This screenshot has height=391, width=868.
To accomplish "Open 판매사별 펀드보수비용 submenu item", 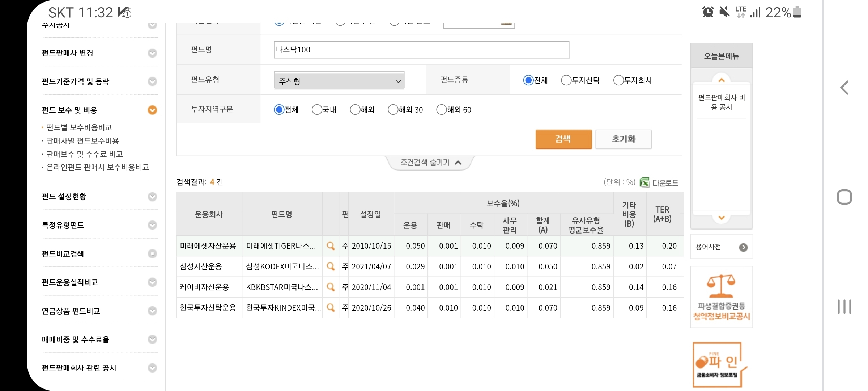I will tap(82, 141).
